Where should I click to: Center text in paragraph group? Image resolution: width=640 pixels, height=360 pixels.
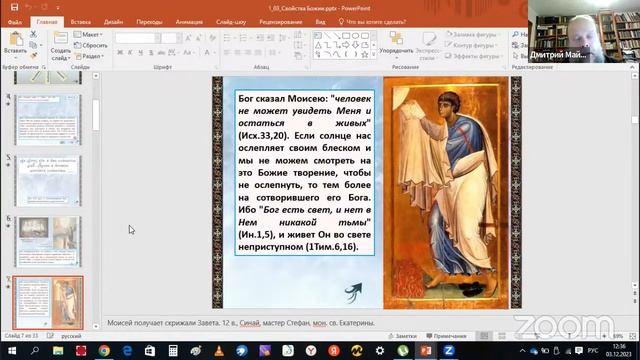[238, 53]
